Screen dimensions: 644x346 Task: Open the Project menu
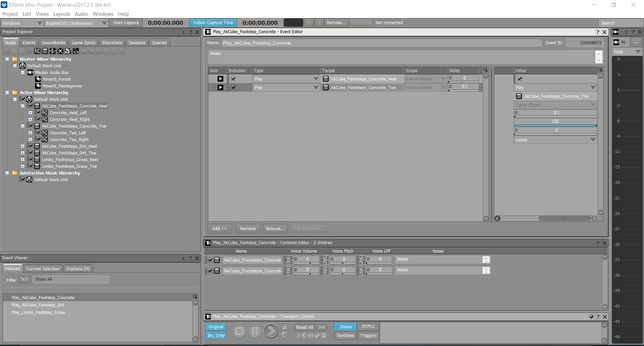[10, 14]
